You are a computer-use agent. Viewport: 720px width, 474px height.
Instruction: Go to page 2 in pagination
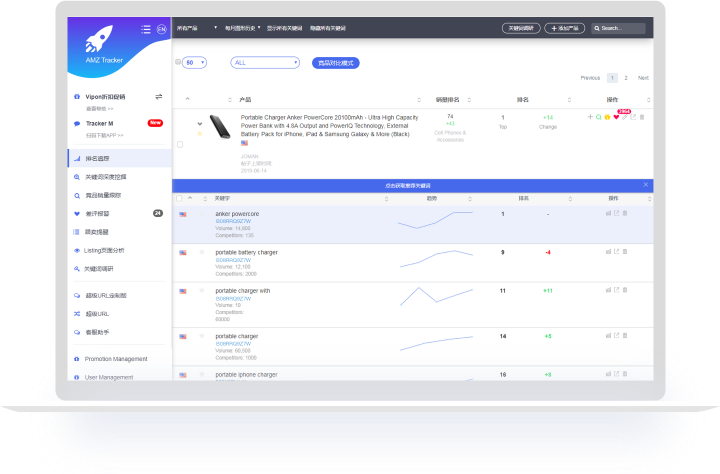tap(626, 78)
